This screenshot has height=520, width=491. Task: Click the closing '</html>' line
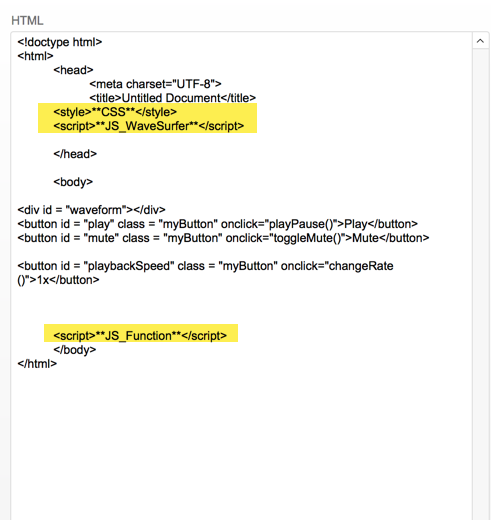tap(37, 364)
